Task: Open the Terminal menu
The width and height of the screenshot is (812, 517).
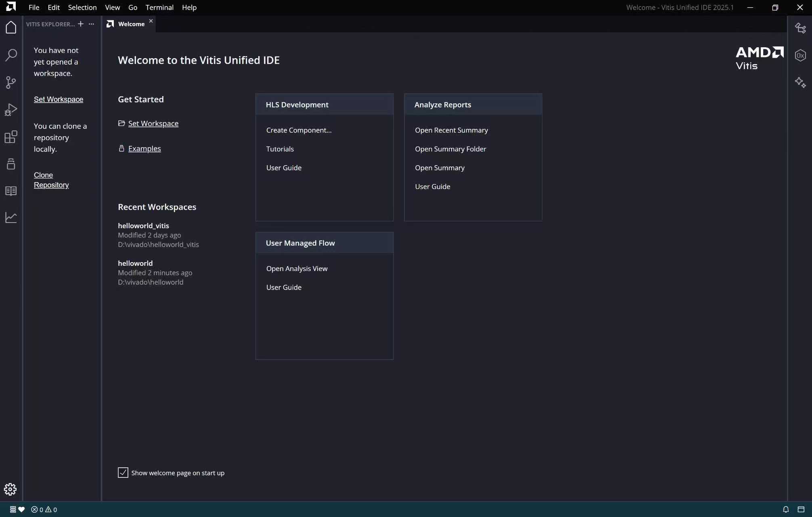Action: 159,7
